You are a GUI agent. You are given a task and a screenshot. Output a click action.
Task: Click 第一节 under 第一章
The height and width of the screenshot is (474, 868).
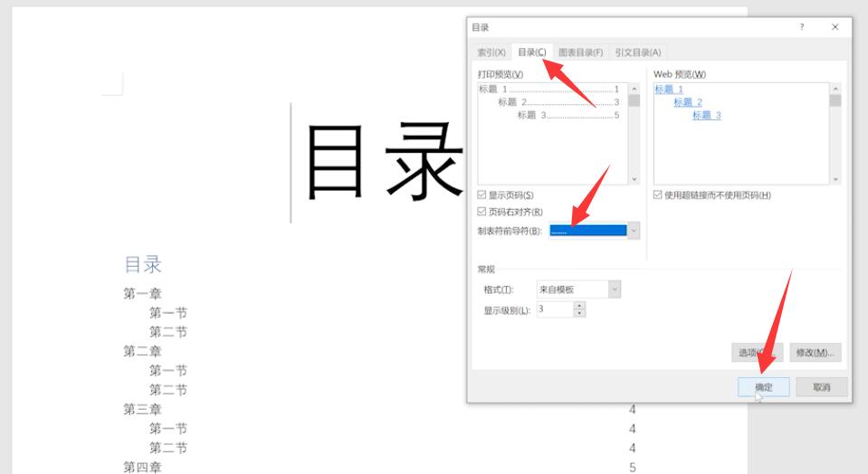tap(168, 312)
